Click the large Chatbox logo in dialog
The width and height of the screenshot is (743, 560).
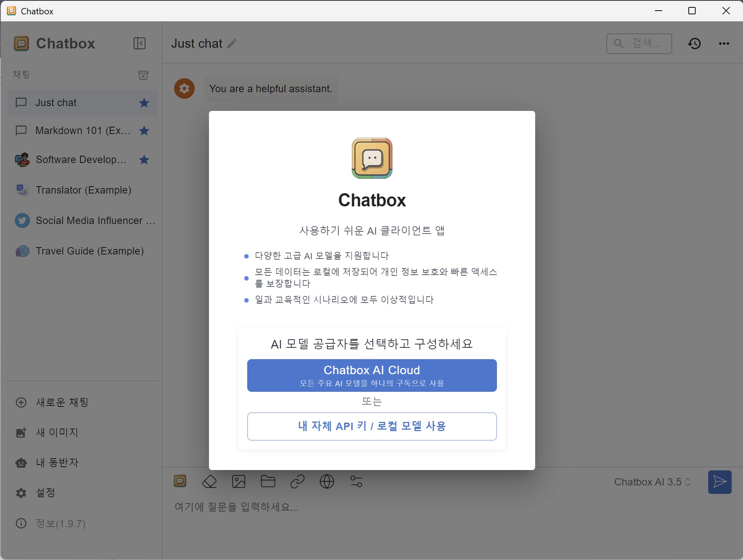click(x=372, y=158)
